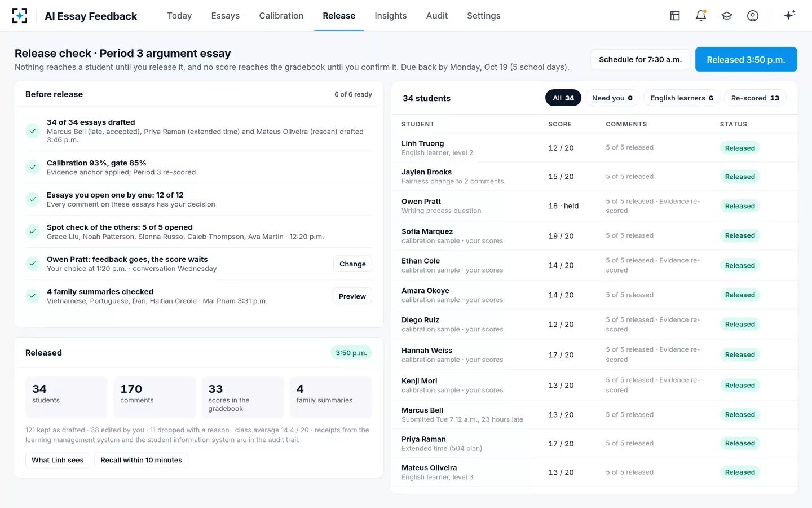Image resolution: width=812 pixels, height=508 pixels.
Task: Open the user profile icon
Action: point(753,16)
